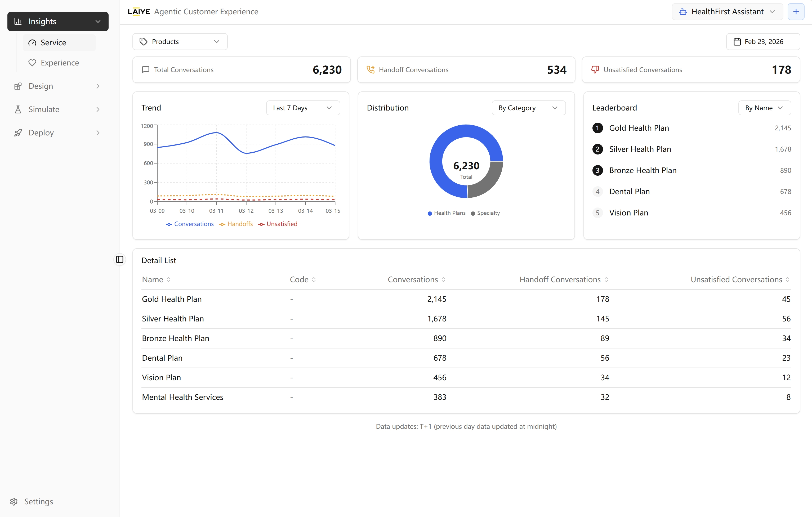Click the calendar icon beside Feb 23, 2026
812x517 pixels.
(737, 42)
